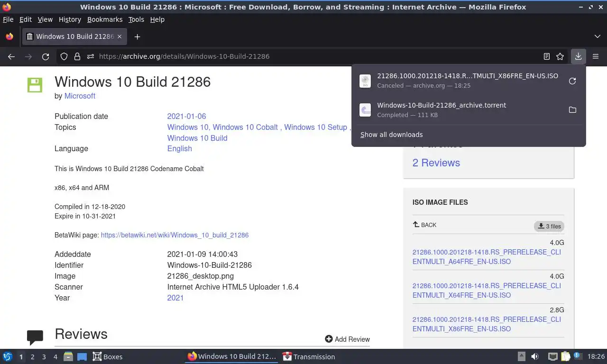Open the Firefox View pinned icon
Image resolution: width=607 pixels, height=364 pixels.
pos(9,36)
